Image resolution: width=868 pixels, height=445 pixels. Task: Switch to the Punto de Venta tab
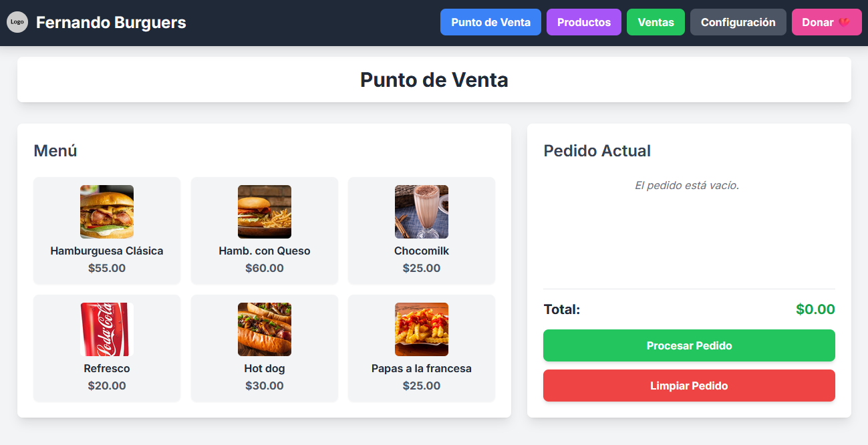click(490, 22)
